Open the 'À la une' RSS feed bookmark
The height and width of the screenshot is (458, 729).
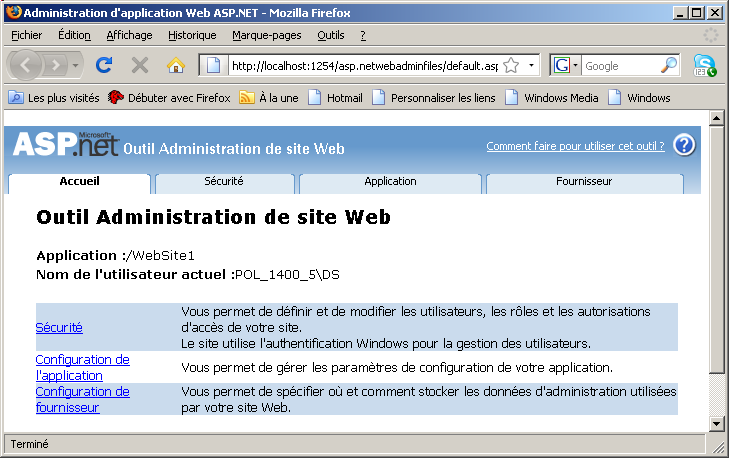coord(269,98)
